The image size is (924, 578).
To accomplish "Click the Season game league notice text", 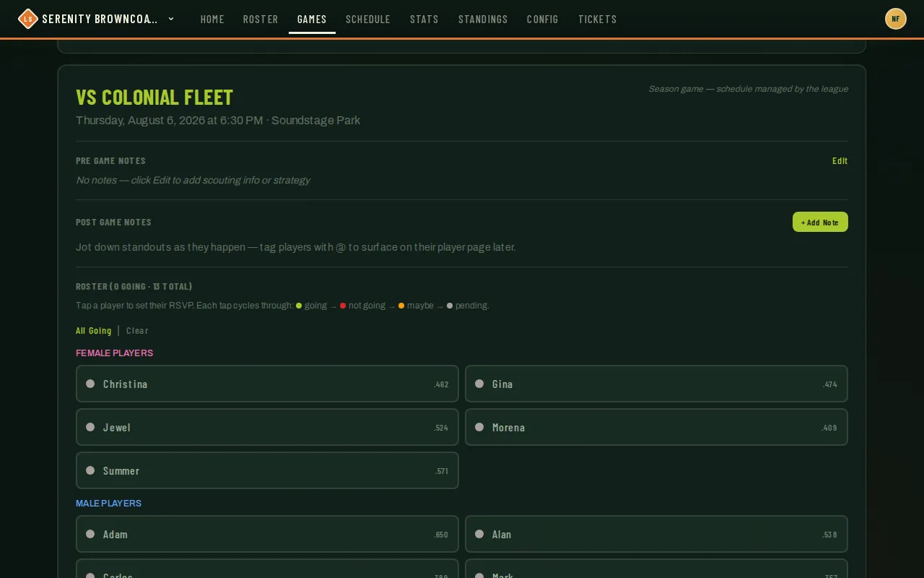I will tap(748, 89).
